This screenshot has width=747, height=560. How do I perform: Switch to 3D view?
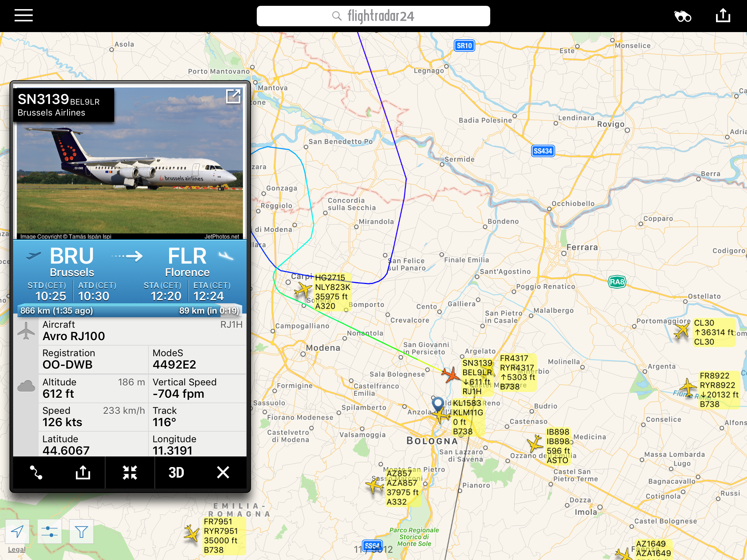[176, 472]
